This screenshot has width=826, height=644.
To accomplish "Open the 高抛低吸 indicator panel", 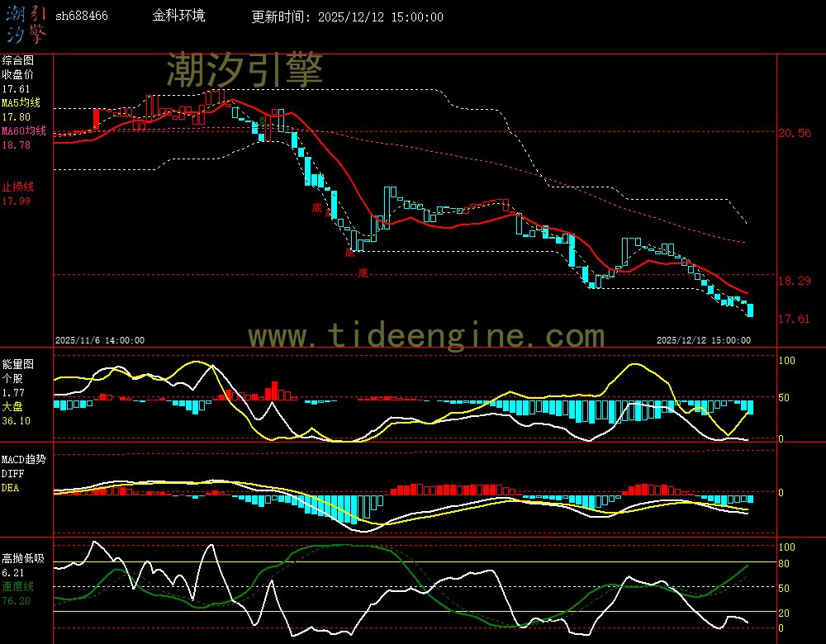I will pyautogui.click(x=25, y=558).
